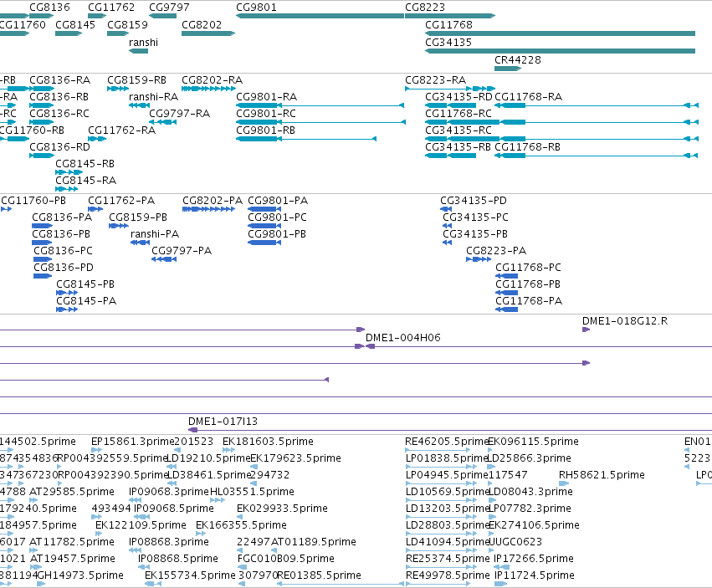712x588 pixels.
Task: Click transcript CG34135-RB label
Action: [x=458, y=147]
